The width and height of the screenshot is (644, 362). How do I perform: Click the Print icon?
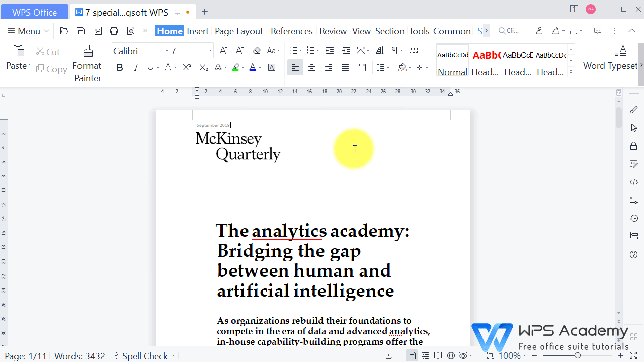(114, 31)
